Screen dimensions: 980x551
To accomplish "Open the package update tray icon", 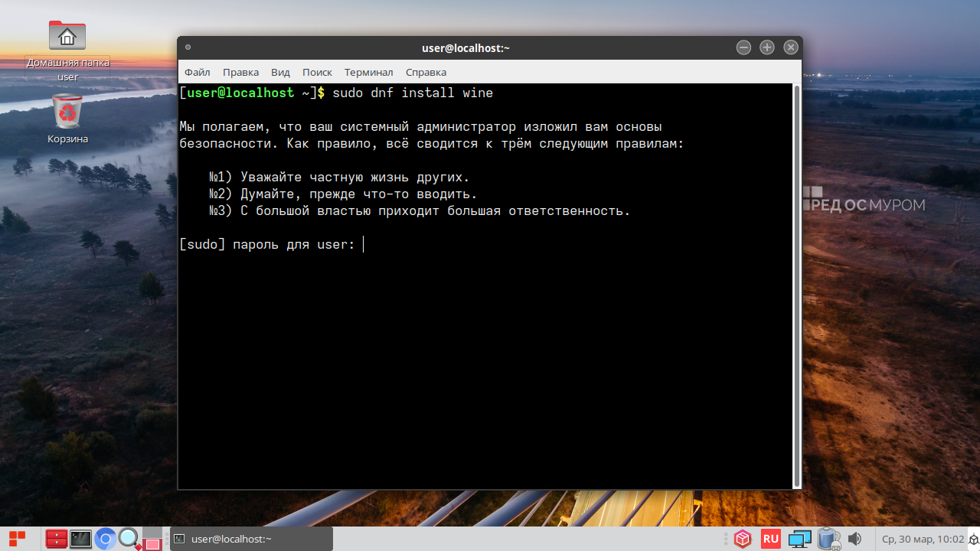I will tap(742, 539).
